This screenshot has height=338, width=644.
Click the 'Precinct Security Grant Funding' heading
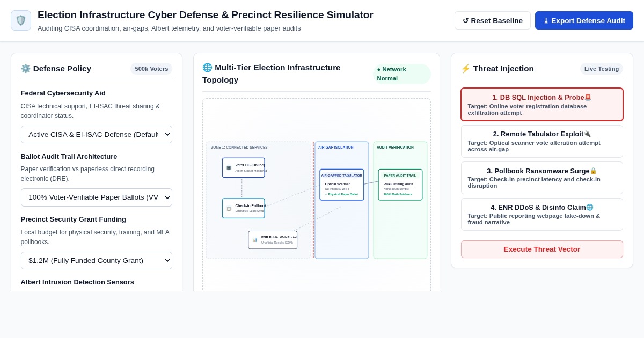[74, 219]
